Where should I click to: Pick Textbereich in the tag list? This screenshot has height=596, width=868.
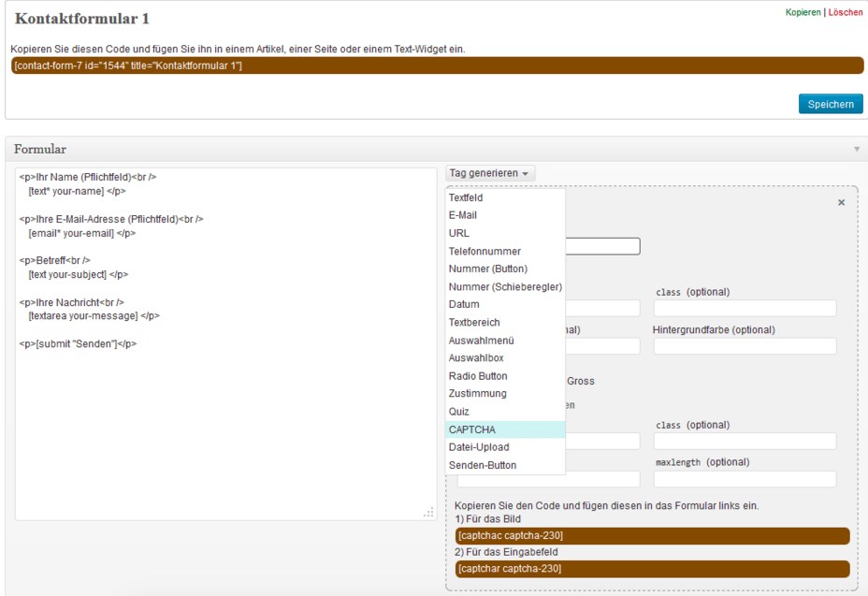pyautogui.click(x=505, y=323)
